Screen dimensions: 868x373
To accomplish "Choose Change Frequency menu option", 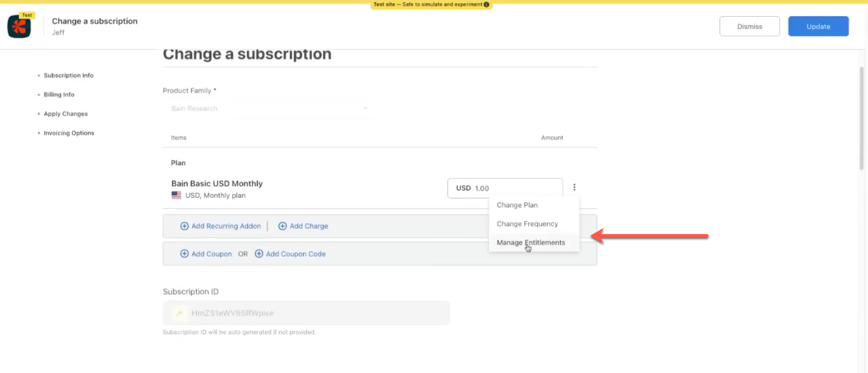I will [x=527, y=224].
